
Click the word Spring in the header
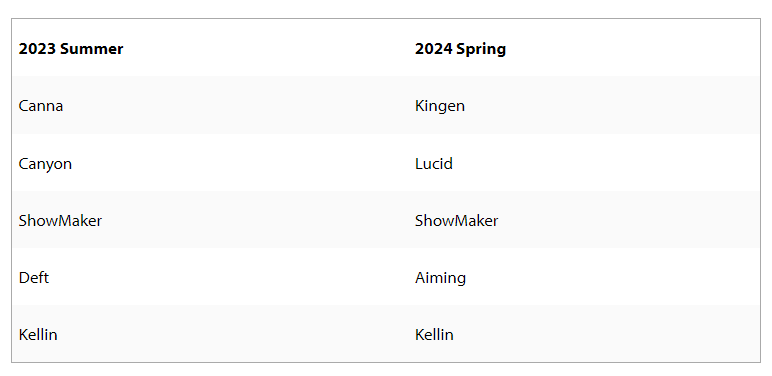(x=481, y=49)
